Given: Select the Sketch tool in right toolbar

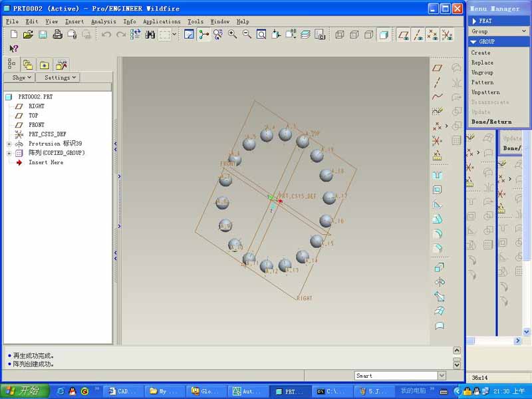Looking at the screenshot, I should coord(438,111).
